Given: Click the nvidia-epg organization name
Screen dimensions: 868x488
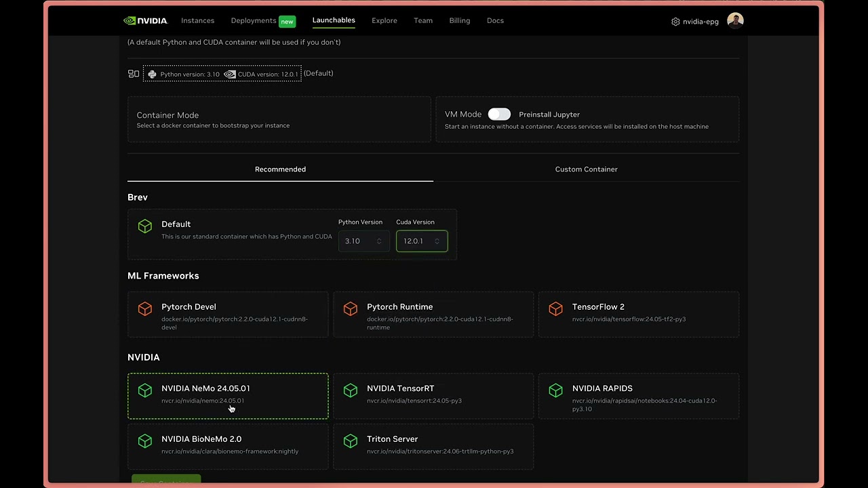Looking at the screenshot, I should (701, 22).
